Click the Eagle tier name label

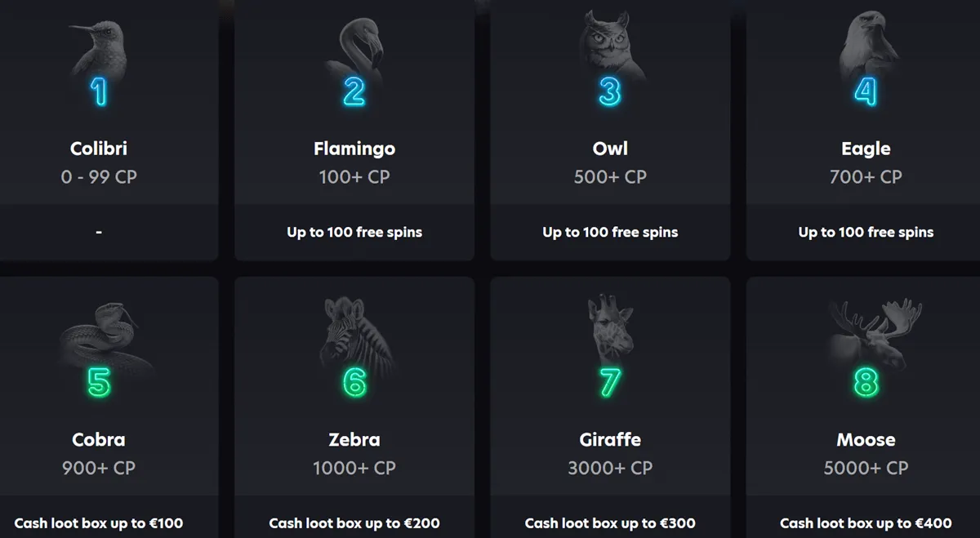(865, 148)
